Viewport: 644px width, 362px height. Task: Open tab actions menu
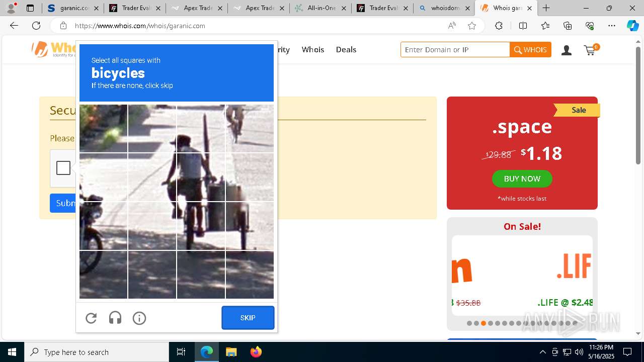tap(30, 8)
